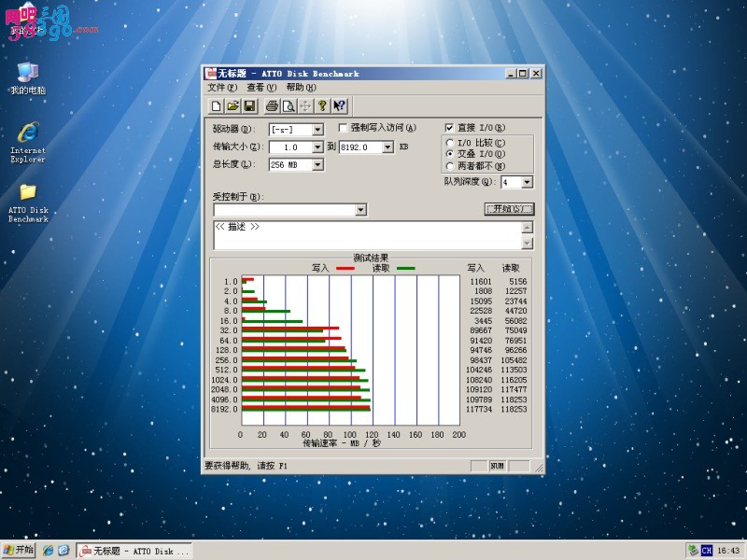Enable the 强制写入访问 checkbox

pos(343,128)
